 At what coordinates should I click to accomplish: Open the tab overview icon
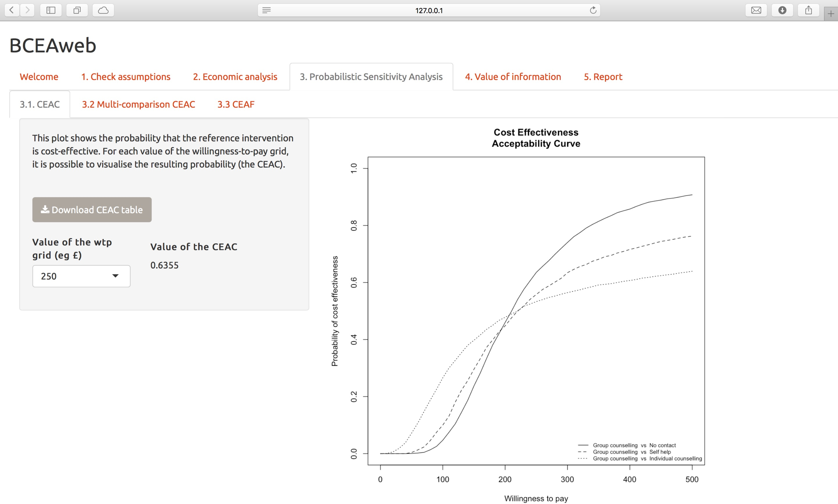(77, 10)
